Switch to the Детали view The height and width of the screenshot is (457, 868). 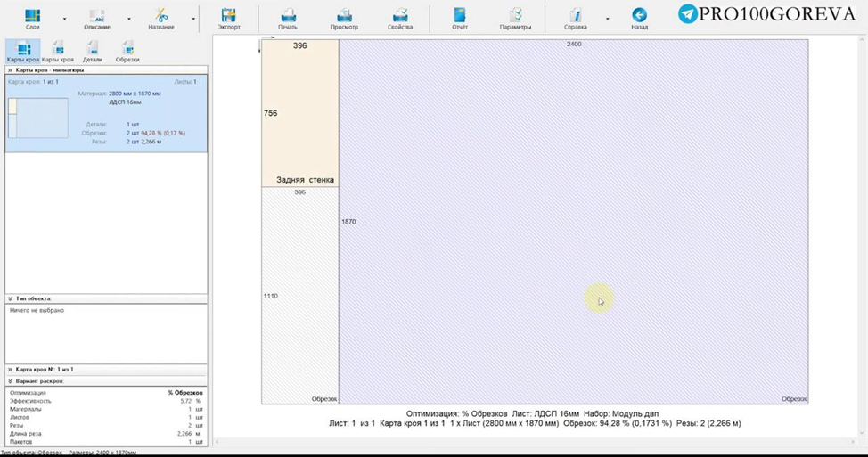click(x=93, y=51)
